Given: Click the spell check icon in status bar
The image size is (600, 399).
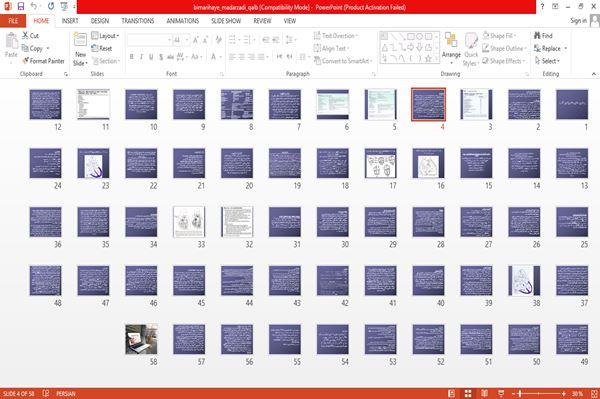Looking at the screenshot, I should pos(46,393).
